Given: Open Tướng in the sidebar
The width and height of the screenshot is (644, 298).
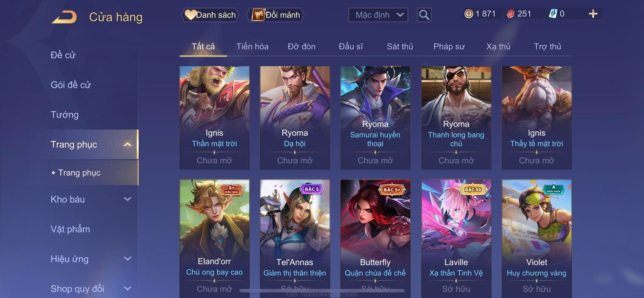Looking at the screenshot, I should point(64,115).
